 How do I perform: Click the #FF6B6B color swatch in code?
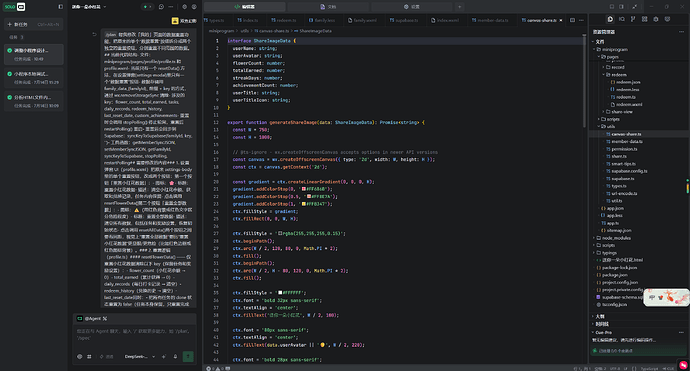304,189
